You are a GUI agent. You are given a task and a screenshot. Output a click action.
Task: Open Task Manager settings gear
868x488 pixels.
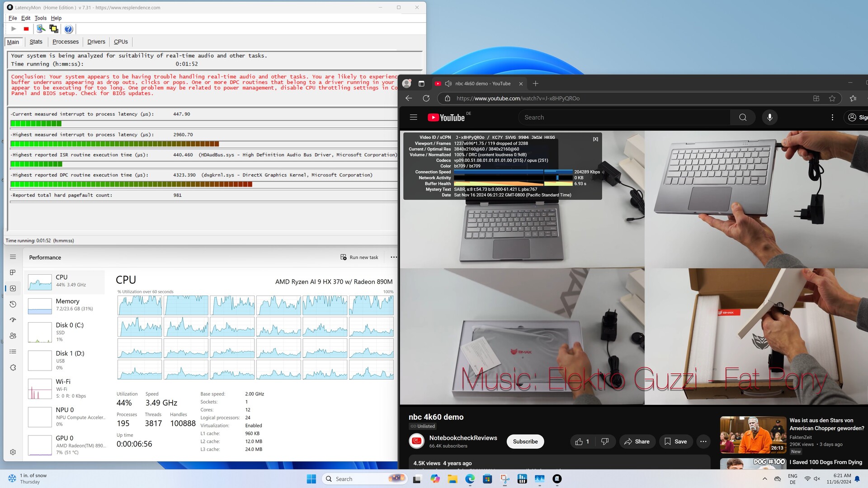pyautogui.click(x=13, y=452)
